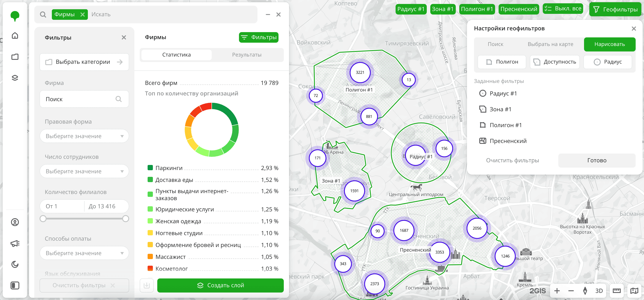Click the right branch-count slider handle

point(125,219)
